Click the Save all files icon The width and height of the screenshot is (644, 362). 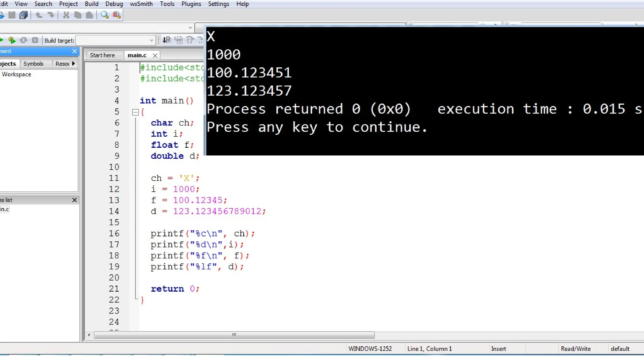[x=24, y=15]
